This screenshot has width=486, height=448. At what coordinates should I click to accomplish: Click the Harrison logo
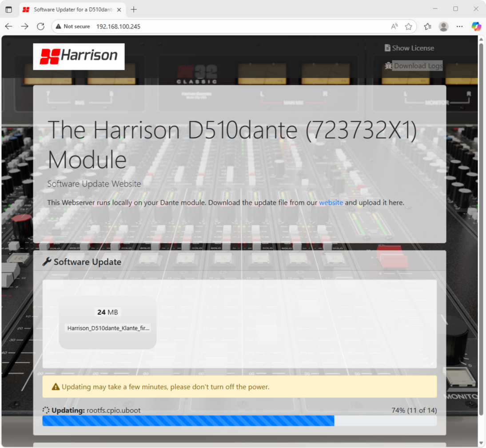point(79,56)
